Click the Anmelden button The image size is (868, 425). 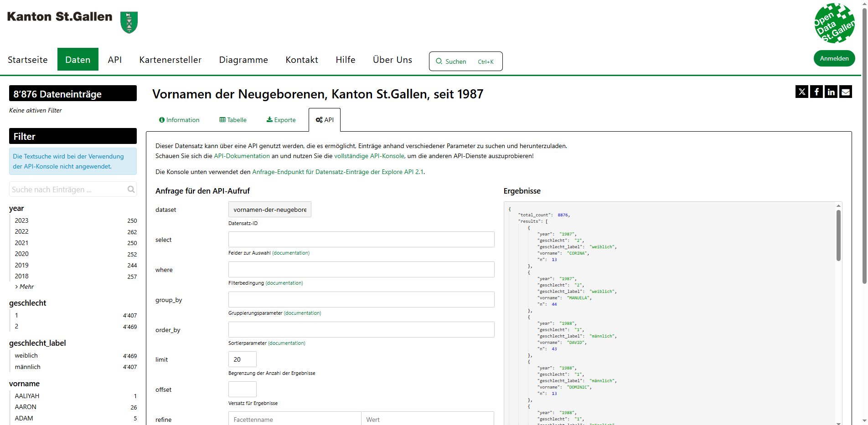[834, 58]
